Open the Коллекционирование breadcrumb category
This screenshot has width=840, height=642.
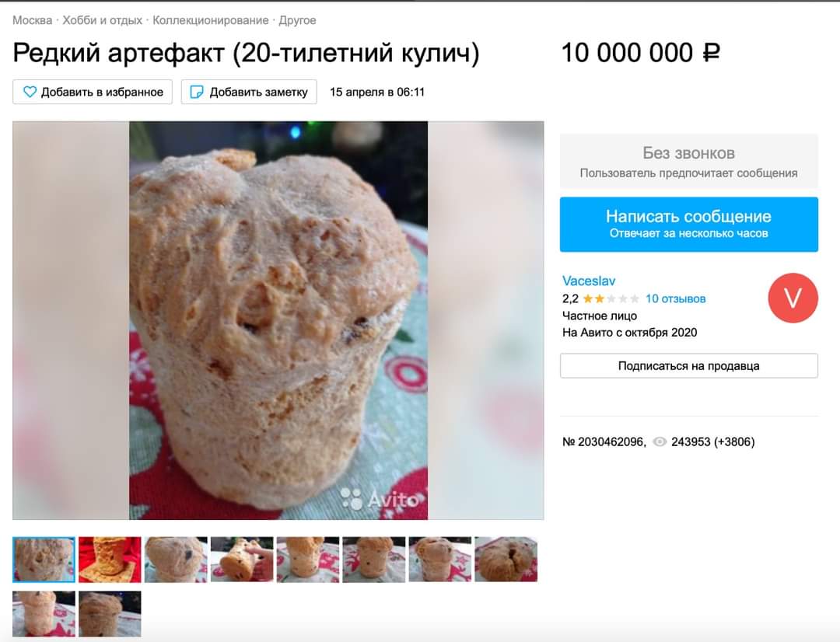211,20
